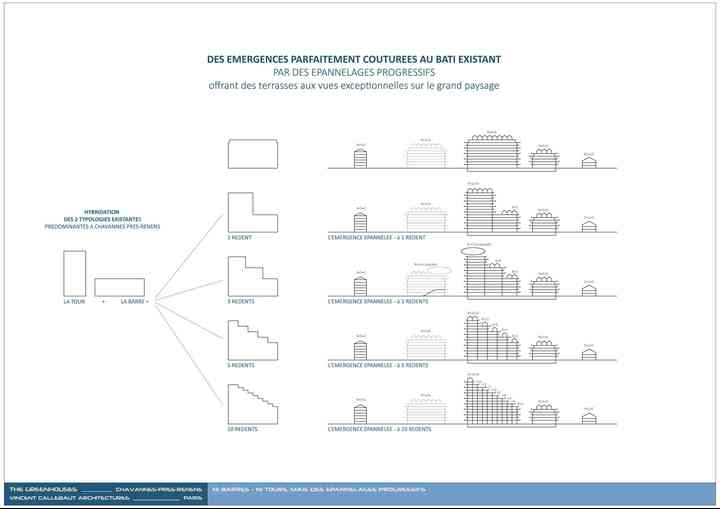The image size is (720, 509).
Task: Select the 10-redent gridded tower elevation
Action: (487, 402)
